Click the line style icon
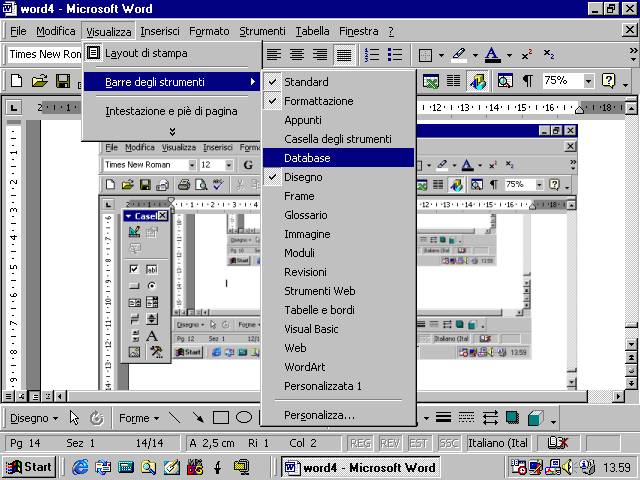 pyautogui.click(x=443, y=417)
